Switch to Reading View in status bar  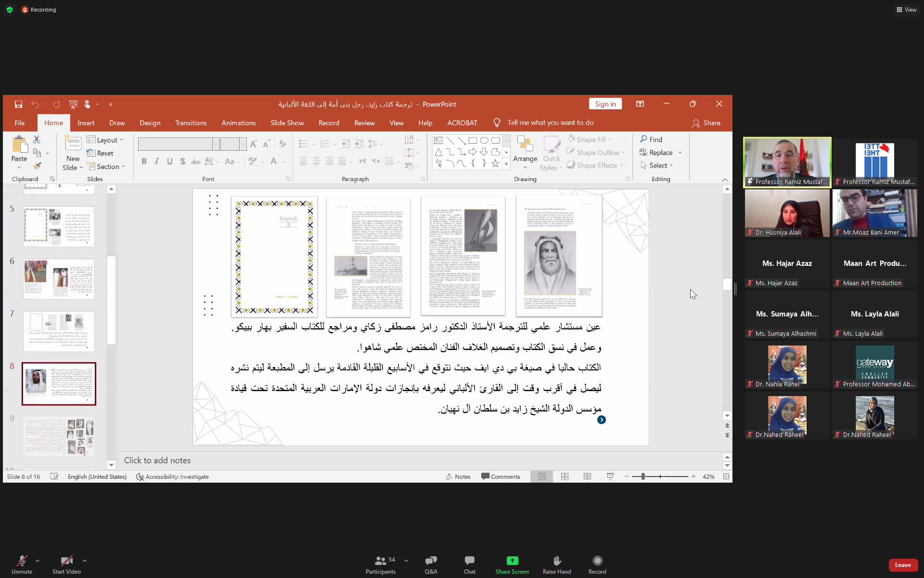(587, 476)
